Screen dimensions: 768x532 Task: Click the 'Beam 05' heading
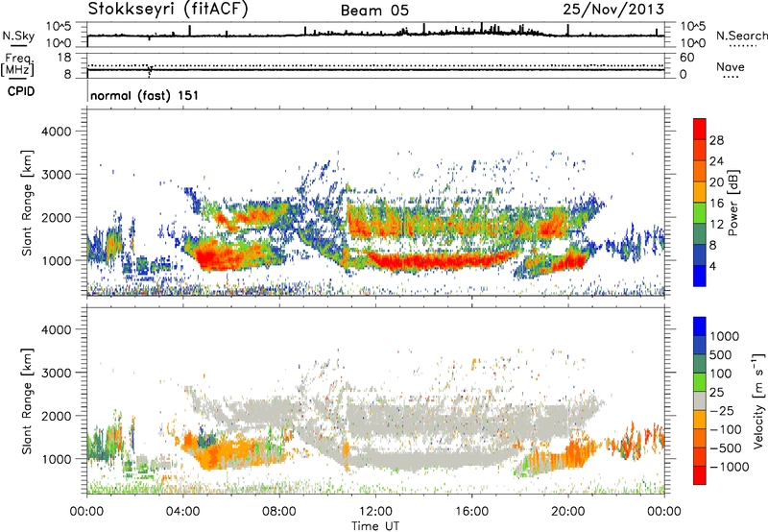(x=374, y=11)
